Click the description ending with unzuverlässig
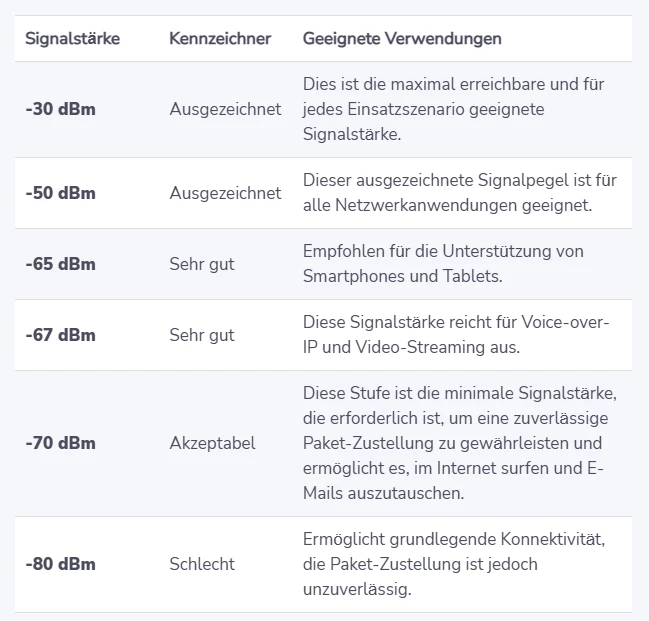 454,564
